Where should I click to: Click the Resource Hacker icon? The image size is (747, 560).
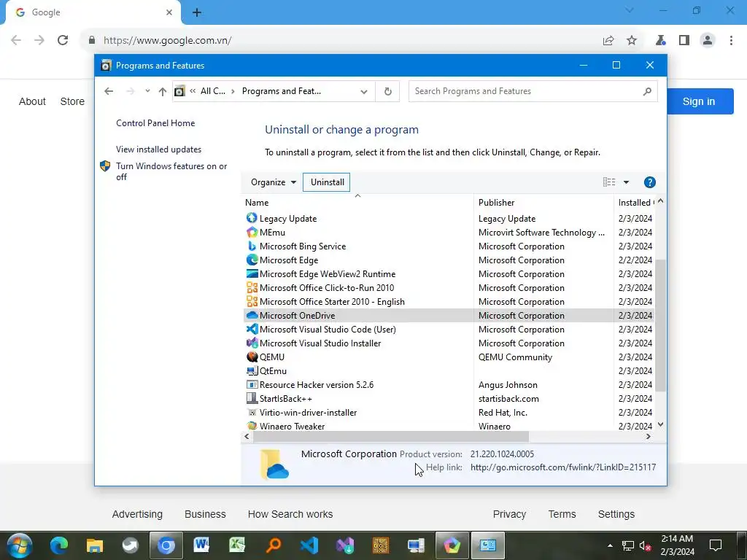point(252,384)
